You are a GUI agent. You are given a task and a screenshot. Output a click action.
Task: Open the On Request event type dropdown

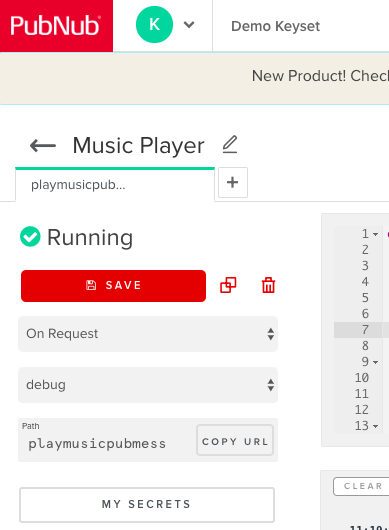(148, 334)
